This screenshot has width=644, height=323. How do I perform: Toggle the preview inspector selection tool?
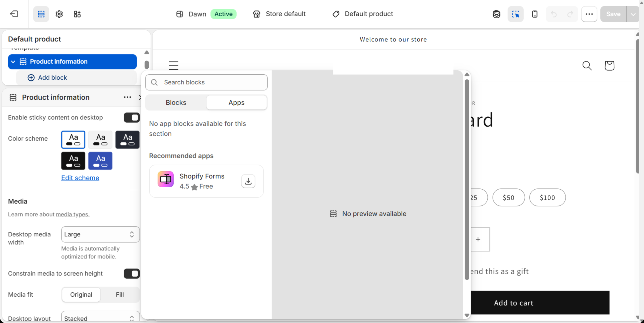(516, 14)
